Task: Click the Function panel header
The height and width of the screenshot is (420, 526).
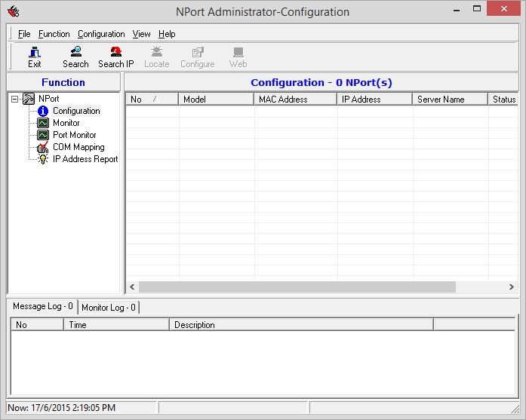Action: [x=63, y=82]
